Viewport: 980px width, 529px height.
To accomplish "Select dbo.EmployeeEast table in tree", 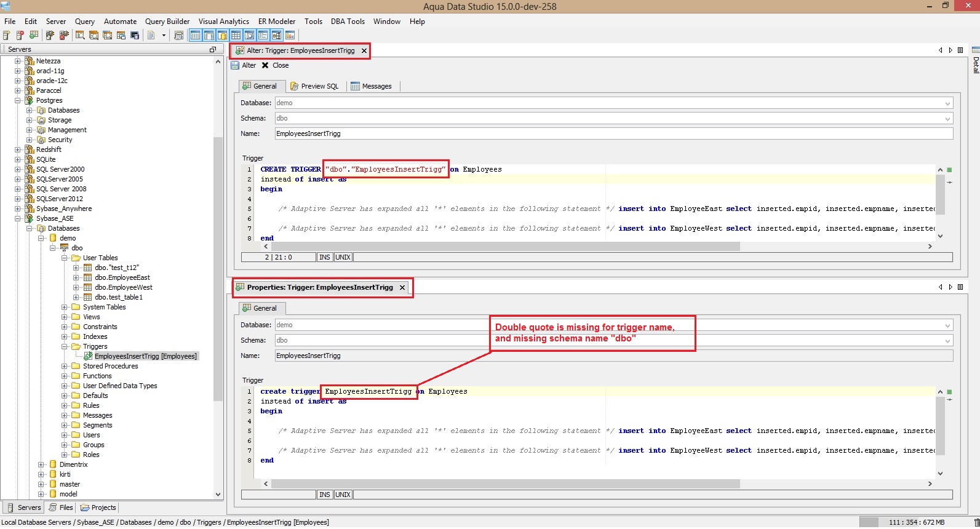I will (x=122, y=277).
